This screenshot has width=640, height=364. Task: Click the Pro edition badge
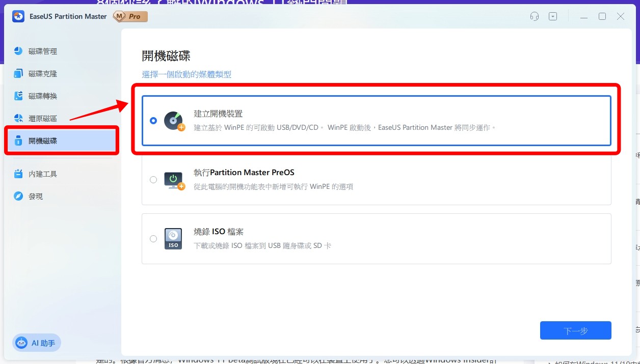pos(130,16)
